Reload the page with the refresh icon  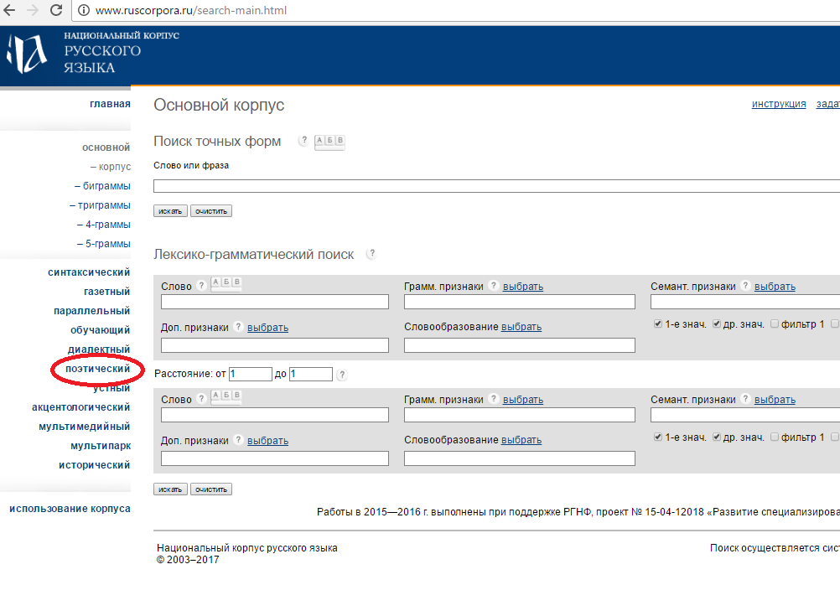pyautogui.click(x=55, y=10)
